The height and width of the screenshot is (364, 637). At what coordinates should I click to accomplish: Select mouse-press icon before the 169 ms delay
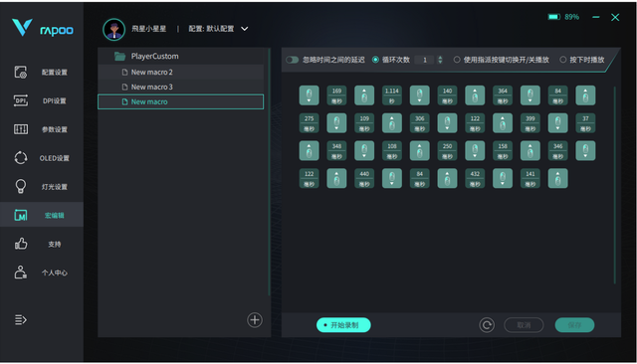click(x=310, y=95)
